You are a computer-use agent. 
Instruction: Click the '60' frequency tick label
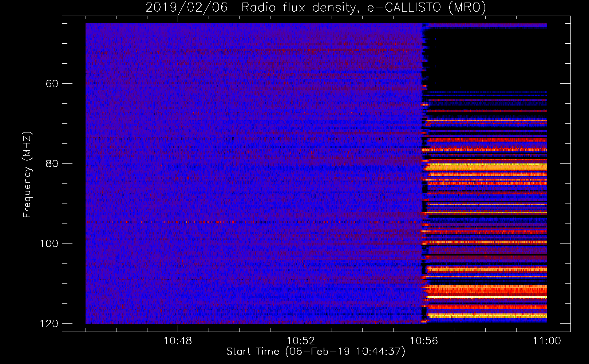(x=52, y=84)
